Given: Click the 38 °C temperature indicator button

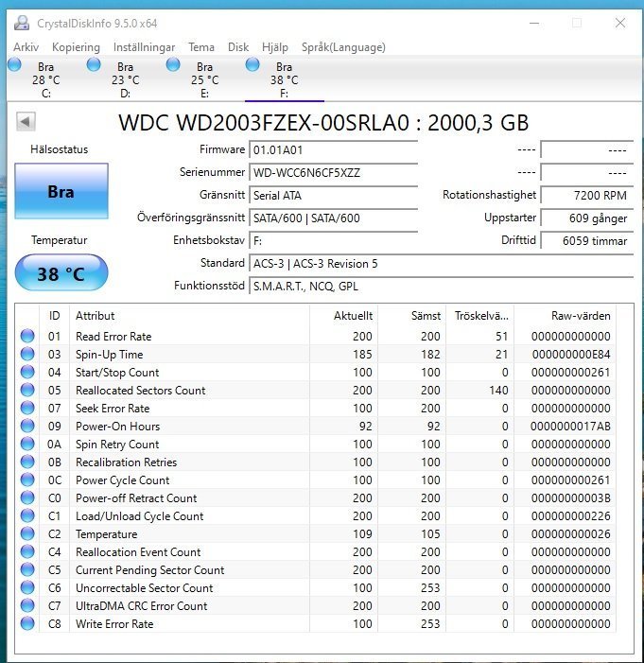Looking at the screenshot, I should click(x=61, y=274).
